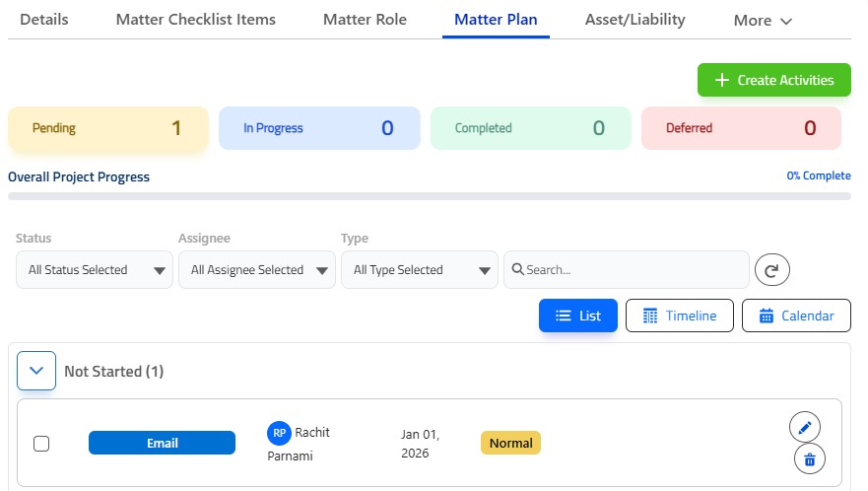Click the Pending status count card

click(x=107, y=128)
